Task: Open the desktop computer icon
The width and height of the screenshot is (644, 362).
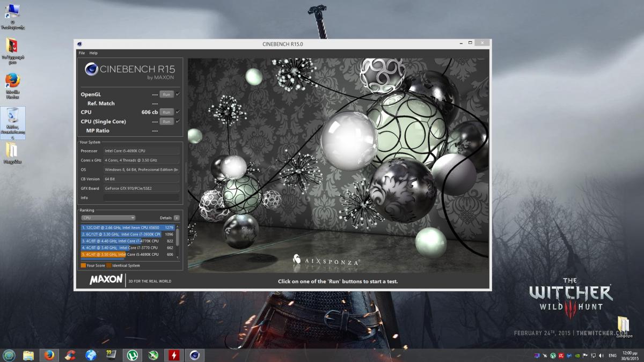Action: coord(13,16)
